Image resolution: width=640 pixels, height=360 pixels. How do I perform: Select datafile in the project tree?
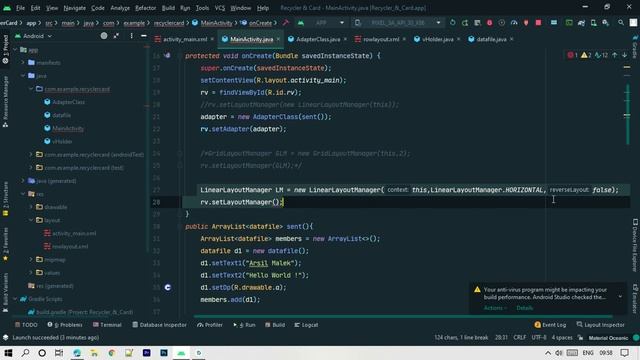tap(58, 115)
